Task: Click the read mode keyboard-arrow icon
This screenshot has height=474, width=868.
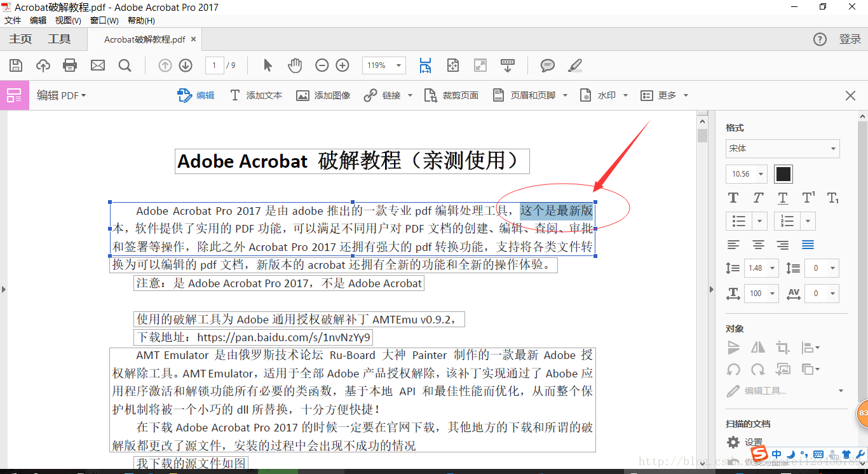Action: (507, 65)
